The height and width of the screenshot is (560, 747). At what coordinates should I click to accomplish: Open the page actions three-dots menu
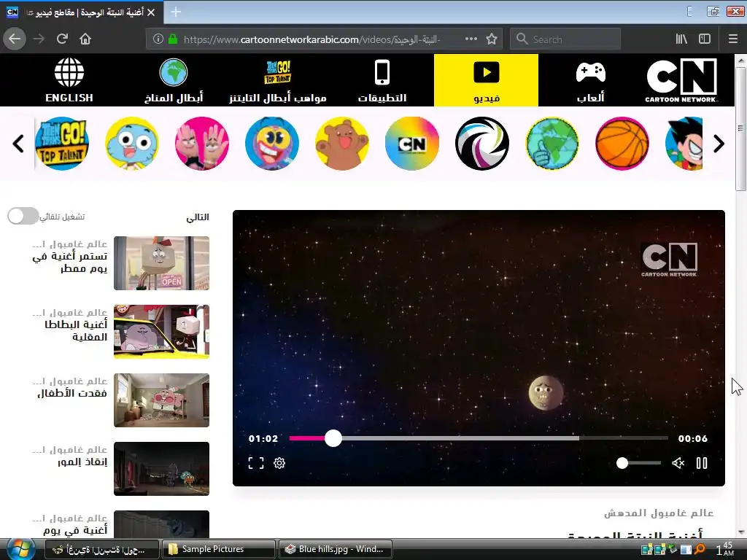click(471, 39)
